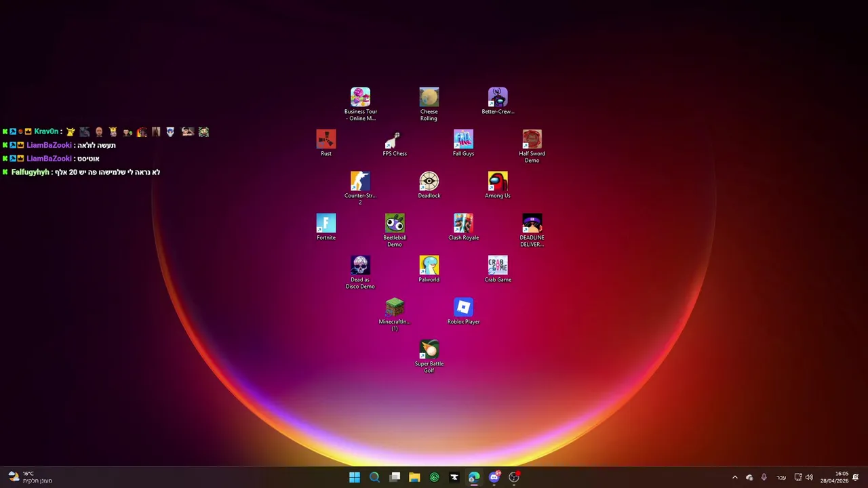Open the עבר input language switcher
The image size is (868, 488).
click(781, 477)
